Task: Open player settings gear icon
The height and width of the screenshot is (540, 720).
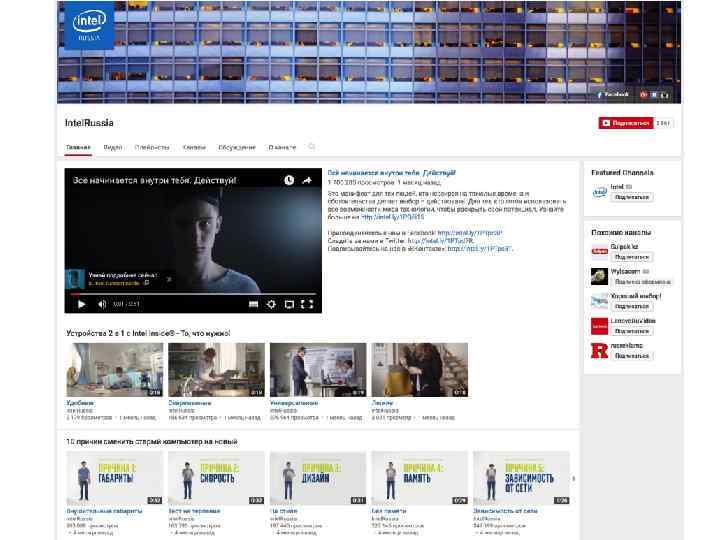Action: point(271,304)
